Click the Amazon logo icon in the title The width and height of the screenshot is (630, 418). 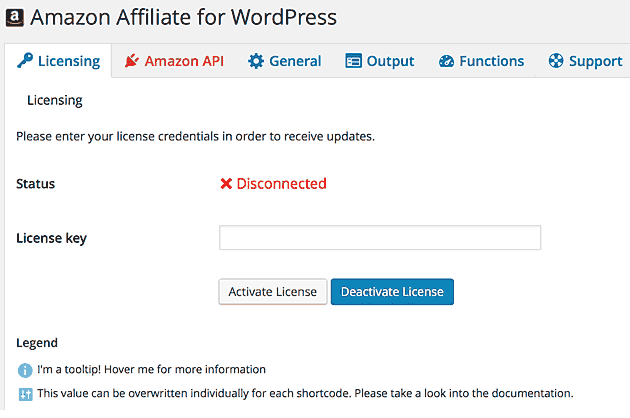[14, 18]
